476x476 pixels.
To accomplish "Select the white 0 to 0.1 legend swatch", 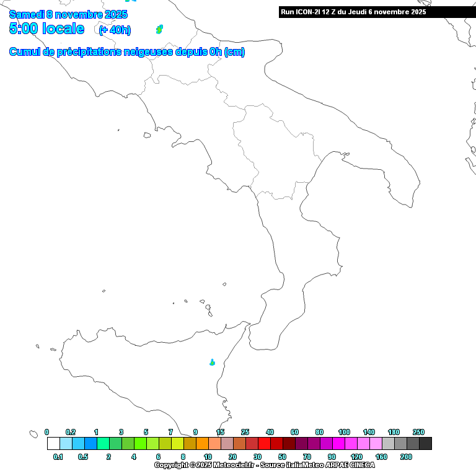I will 53,443.
